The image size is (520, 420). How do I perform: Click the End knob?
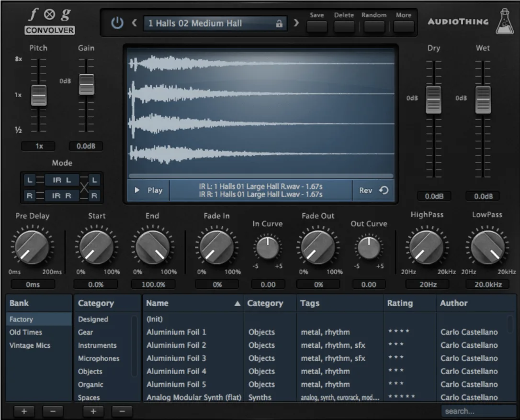(153, 247)
